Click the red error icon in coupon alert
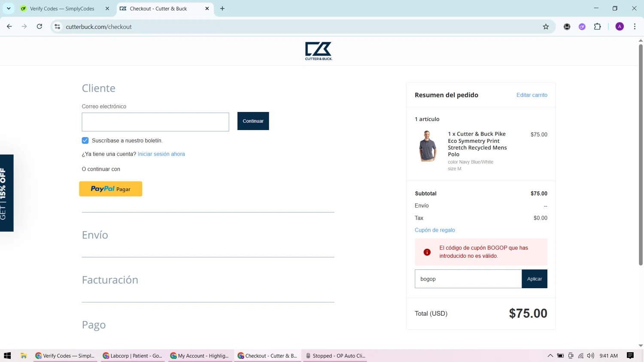 [427, 252]
